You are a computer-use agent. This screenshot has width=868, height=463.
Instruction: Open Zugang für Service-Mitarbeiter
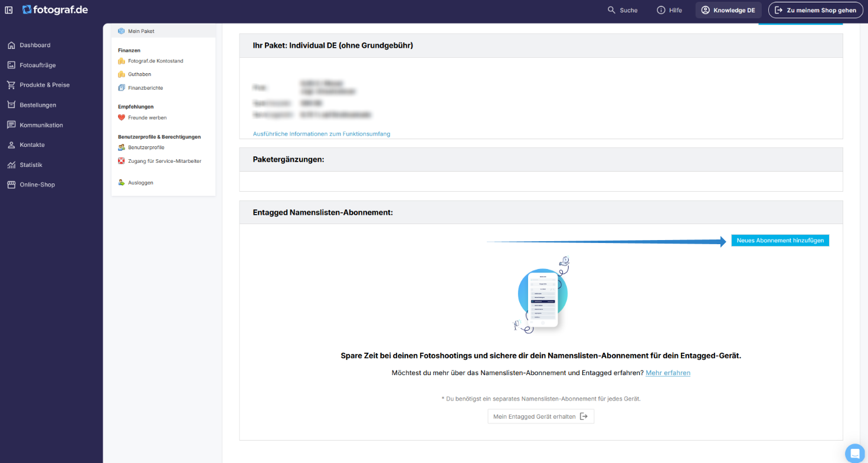(164, 161)
